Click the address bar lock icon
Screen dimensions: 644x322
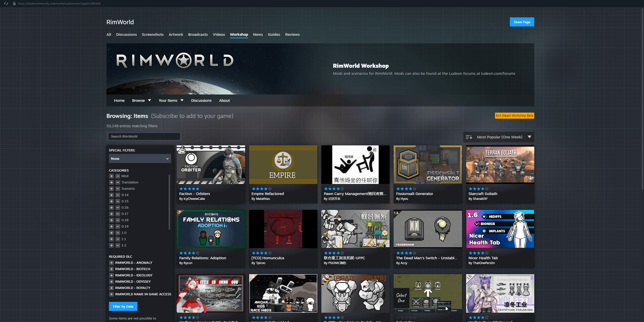(14, 4)
